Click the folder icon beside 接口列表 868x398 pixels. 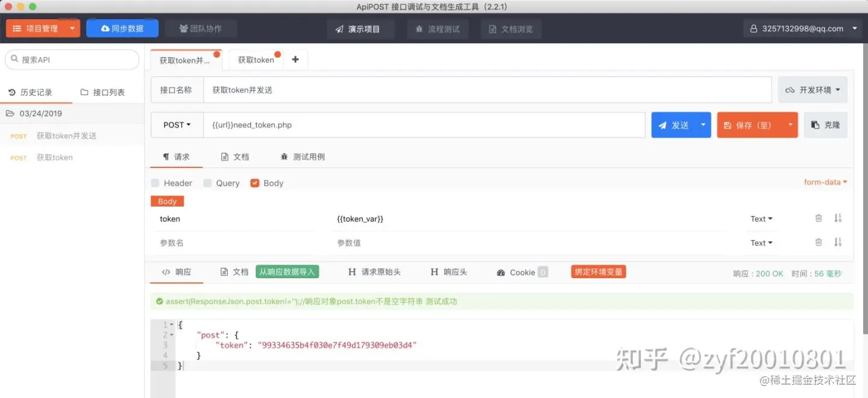pos(84,92)
